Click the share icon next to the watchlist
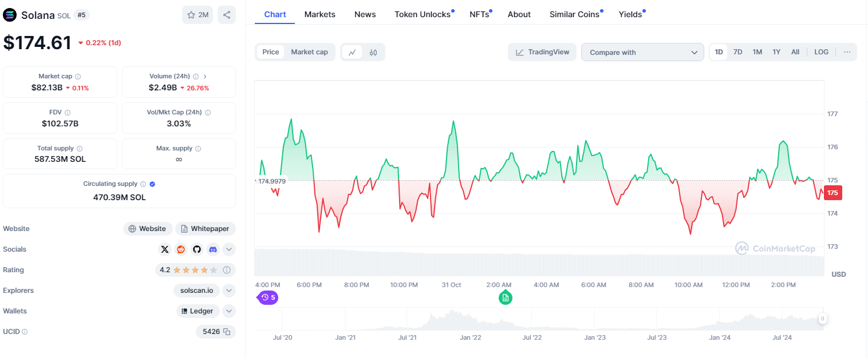This screenshot has width=868, height=358. (226, 15)
